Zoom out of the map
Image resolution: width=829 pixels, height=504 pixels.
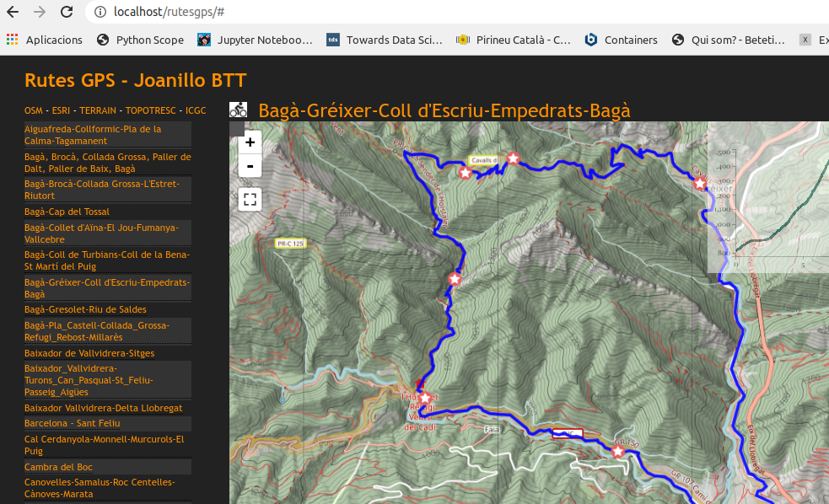[250, 166]
